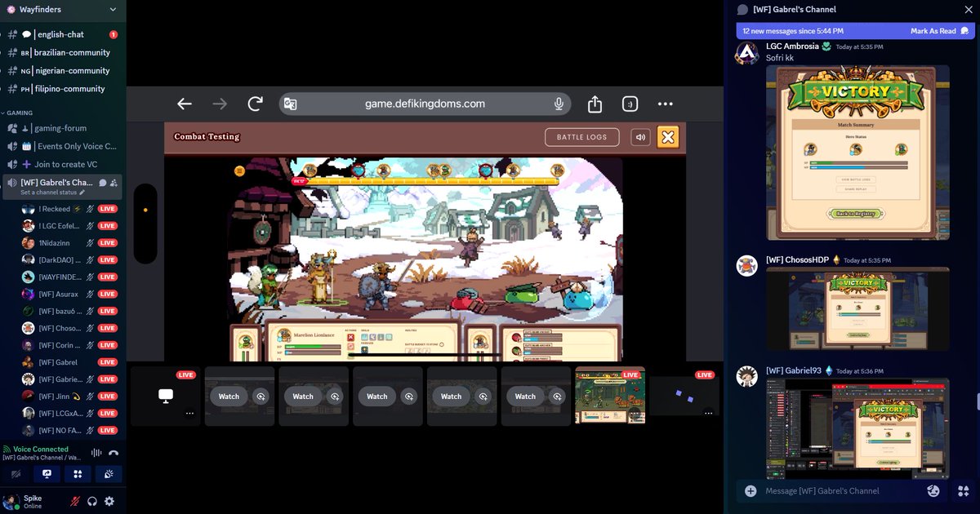Image resolution: width=980 pixels, height=514 pixels.
Task: Toggle deafen headphones icon
Action: click(92, 501)
